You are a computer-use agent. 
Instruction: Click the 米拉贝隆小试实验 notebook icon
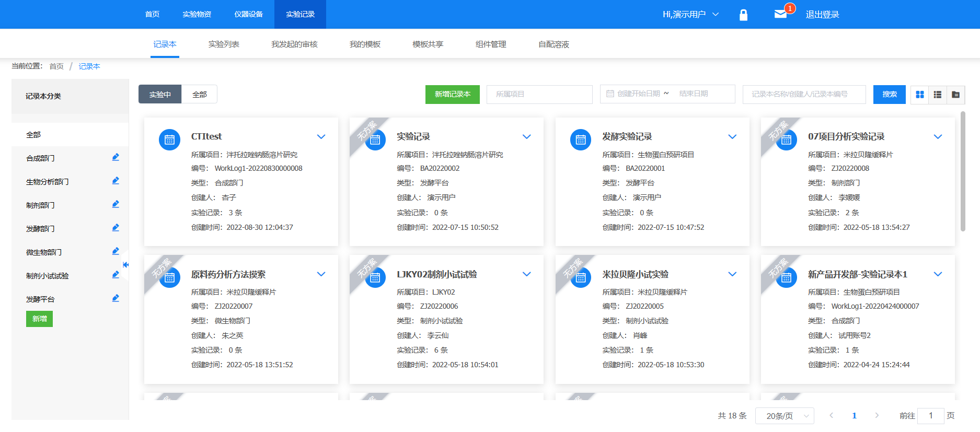581,277
